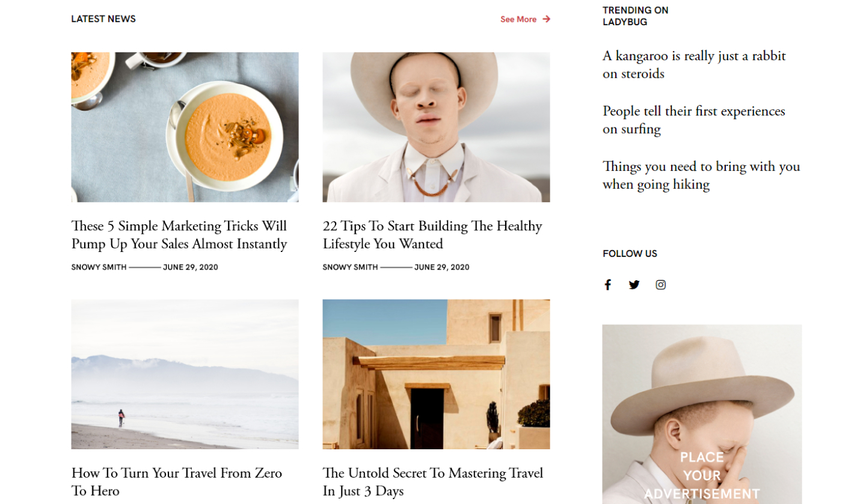Open first experiences on surfing story
This screenshot has width=866, height=504.
point(694,120)
